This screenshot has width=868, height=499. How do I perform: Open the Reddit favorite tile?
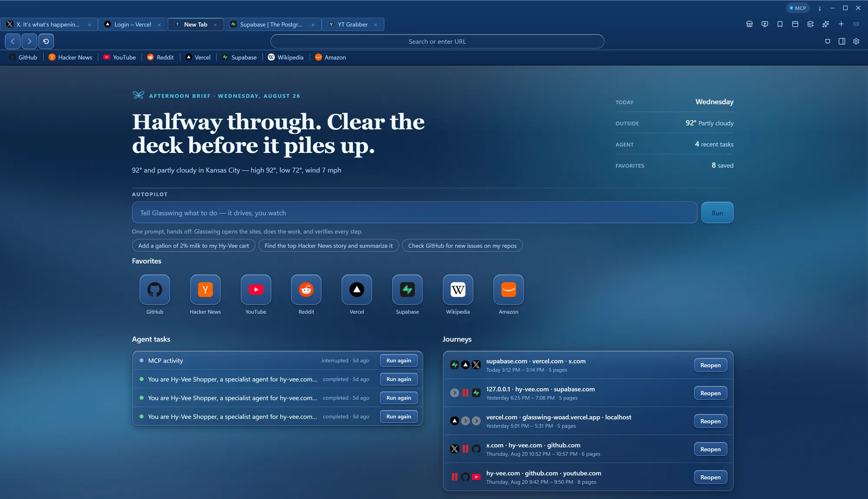(306, 290)
